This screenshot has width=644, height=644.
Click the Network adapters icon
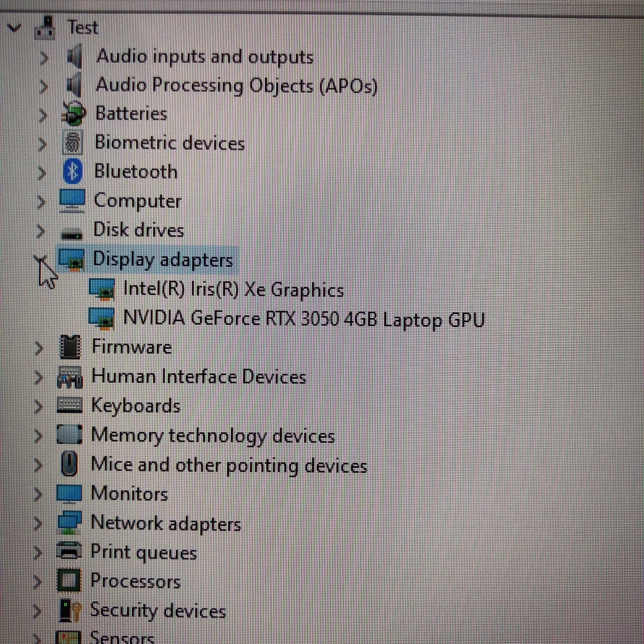click(x=69, y=522)
